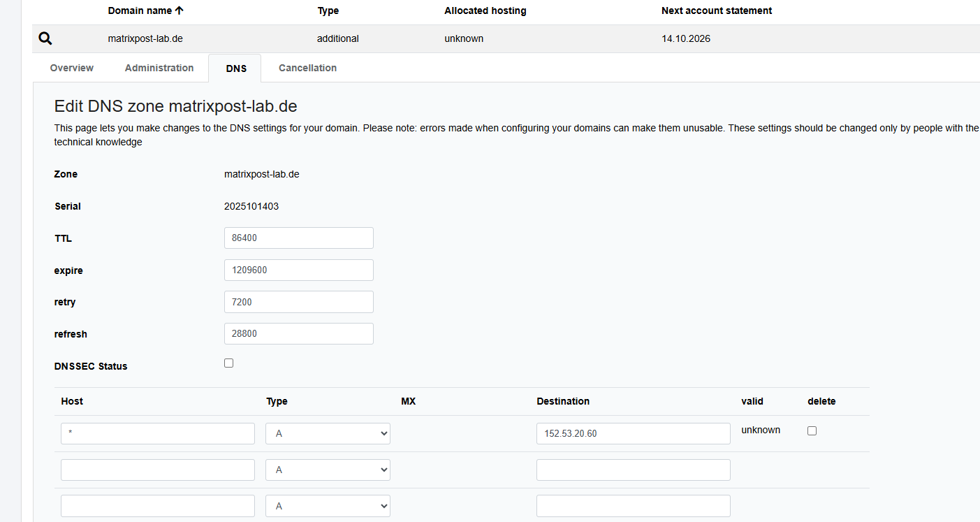Enable the DNSSEC Status checkbox
980x522 pixels.
tap(228, 363)
